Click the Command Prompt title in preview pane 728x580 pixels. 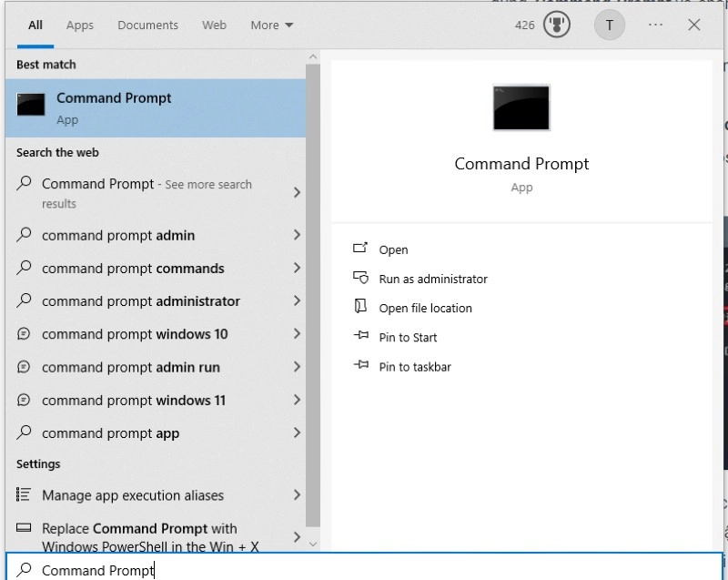pyautogui.click(x=521, y=164)
